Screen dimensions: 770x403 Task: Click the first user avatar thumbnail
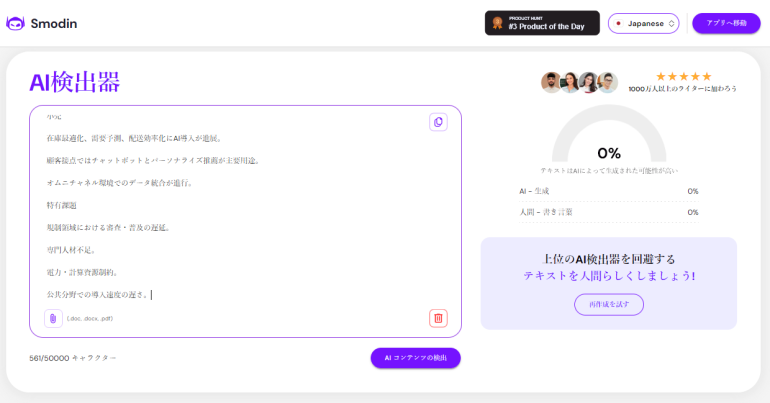click(551, 82)
